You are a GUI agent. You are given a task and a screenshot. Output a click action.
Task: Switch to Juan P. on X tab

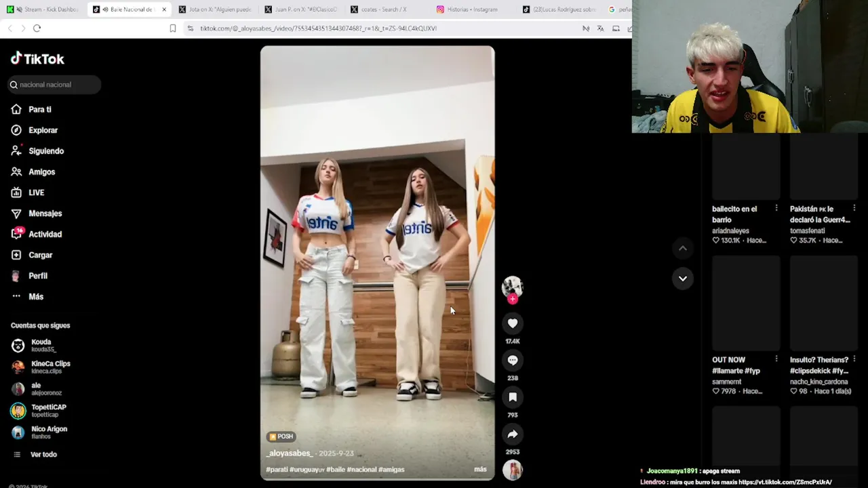[x=301, y=9]
